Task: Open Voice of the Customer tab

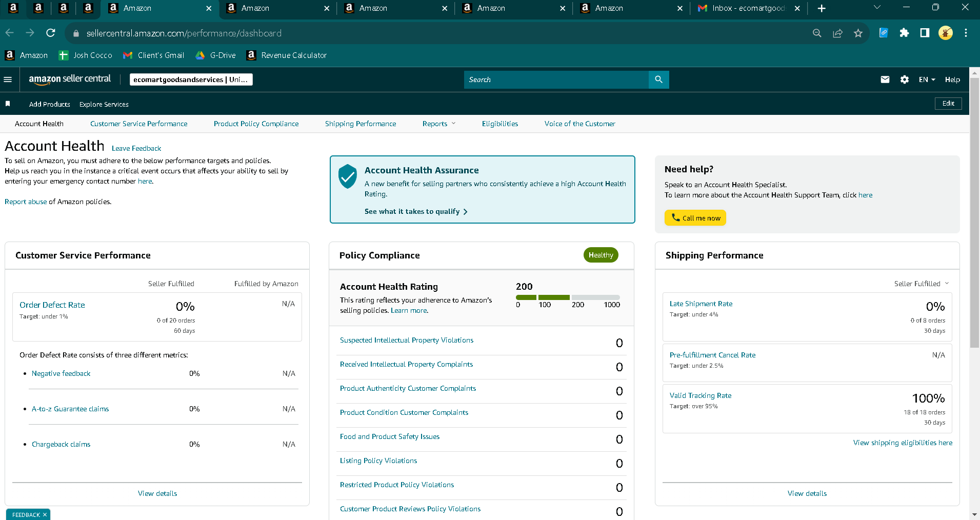Action: [x=580, y=124]
